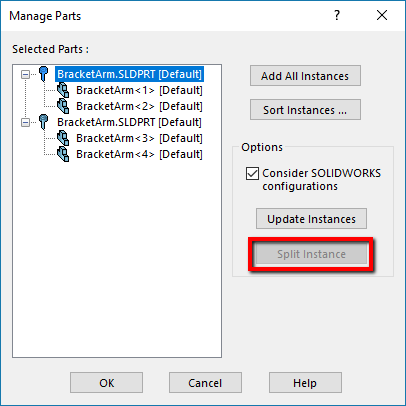Viewport: 406px width, 406px height.
Task: Click the Split Instance button
Action: [x=311, y=254]
